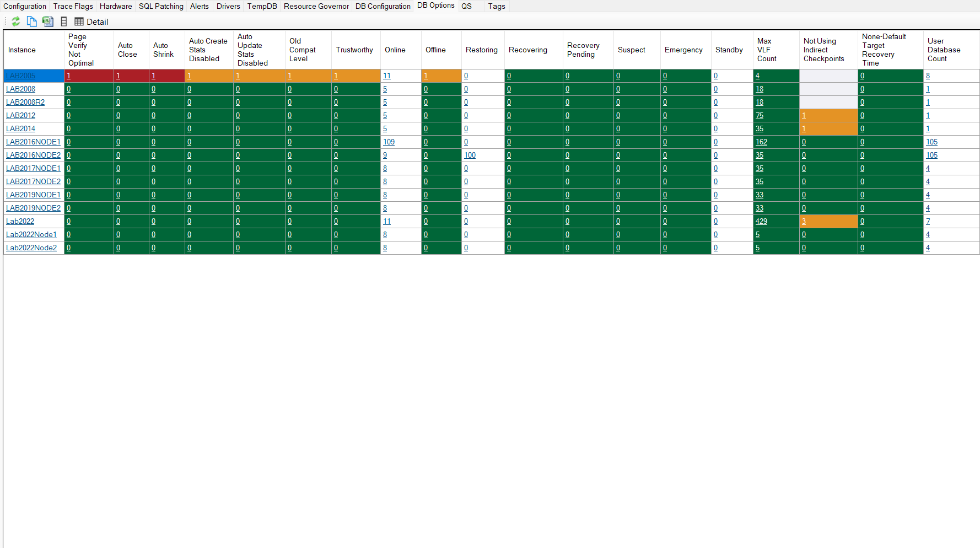Click Max VLF Count 162 for LAB2016NODE1

click(x=761, y=142)
